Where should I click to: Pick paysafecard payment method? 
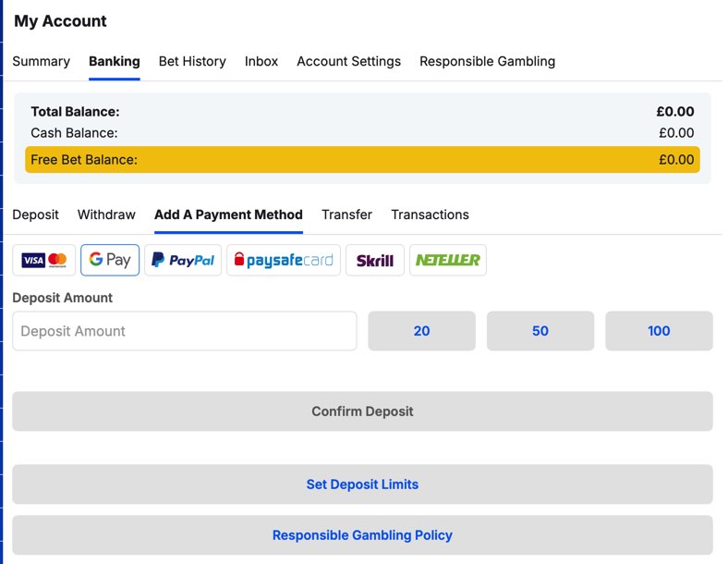point(284,260)
